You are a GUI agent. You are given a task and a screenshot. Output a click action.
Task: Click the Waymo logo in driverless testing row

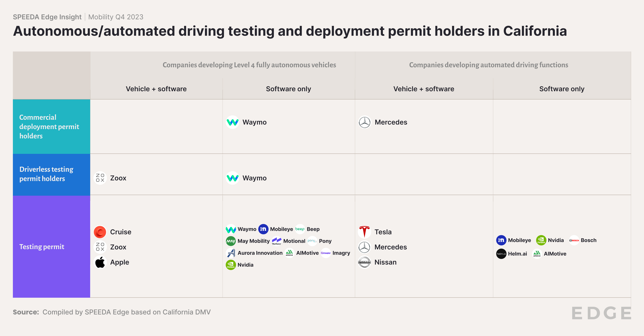tap(232, 178)
